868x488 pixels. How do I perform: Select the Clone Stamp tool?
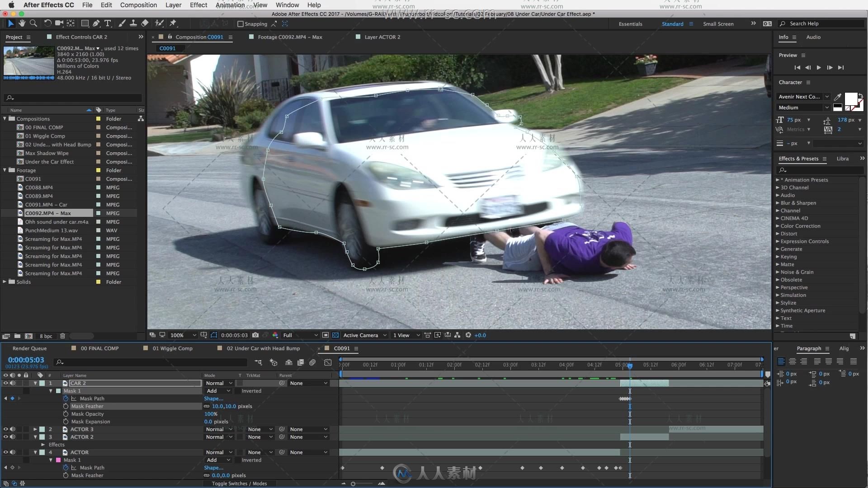coord(133,23)
